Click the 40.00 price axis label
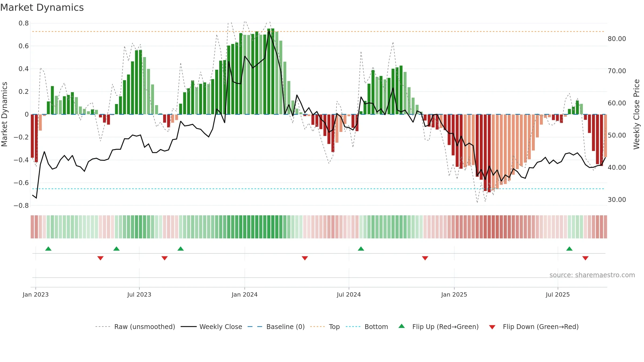Viewport: 644px width, 362px height. [x=617, y=168]
